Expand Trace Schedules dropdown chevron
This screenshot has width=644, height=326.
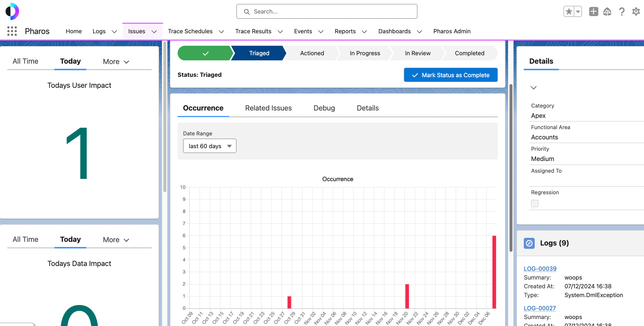(x=221, y=31)
